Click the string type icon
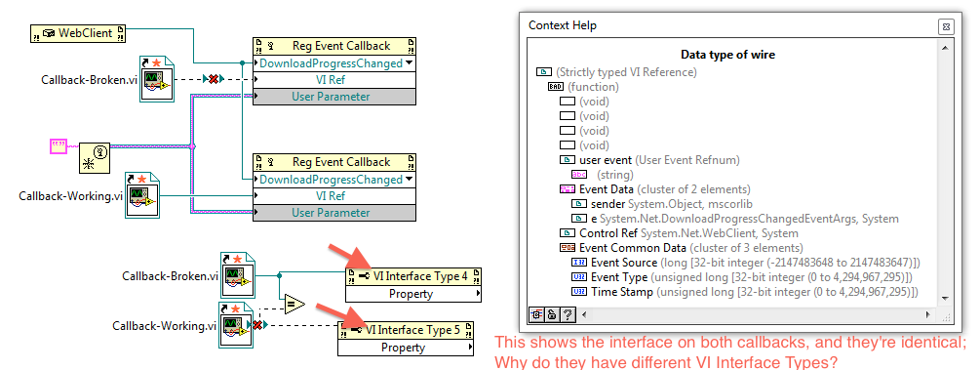Image resolution: width=980 pixels, height=370 pixels. pyautogui.click(x=579, y=175)
